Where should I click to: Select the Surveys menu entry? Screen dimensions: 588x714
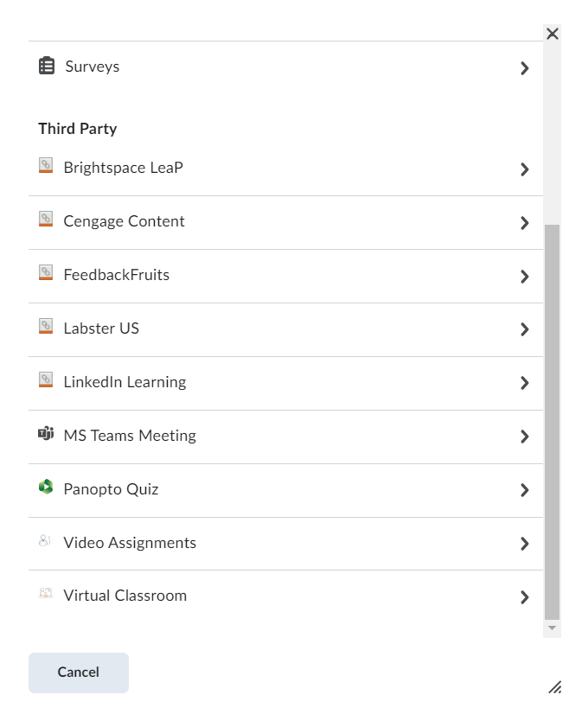[x=92, y=66]
